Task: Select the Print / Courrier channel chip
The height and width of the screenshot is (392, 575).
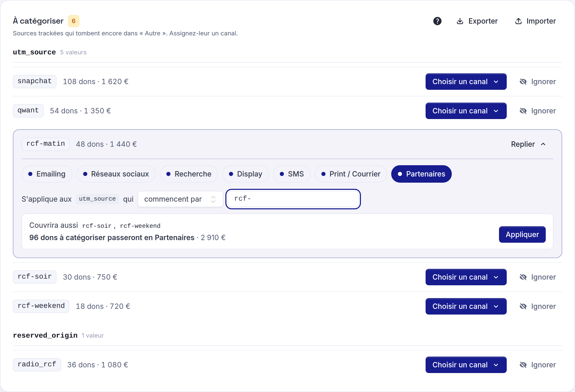Action: point(351,174)
